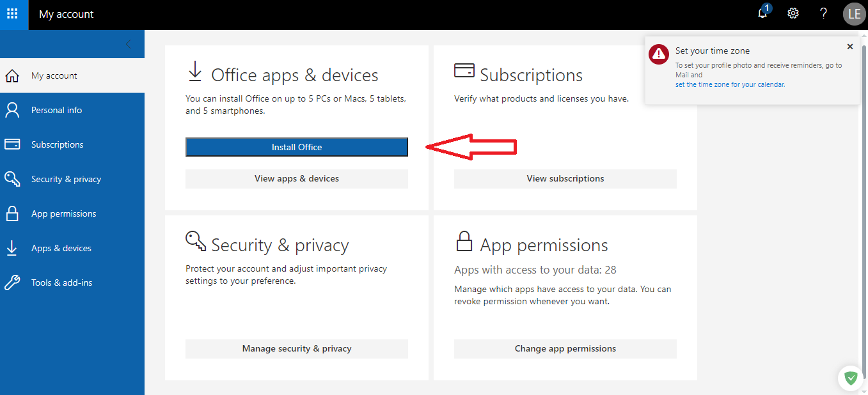Click View apps & devices button
Screen dimensions: 868x395
point(297,178)
